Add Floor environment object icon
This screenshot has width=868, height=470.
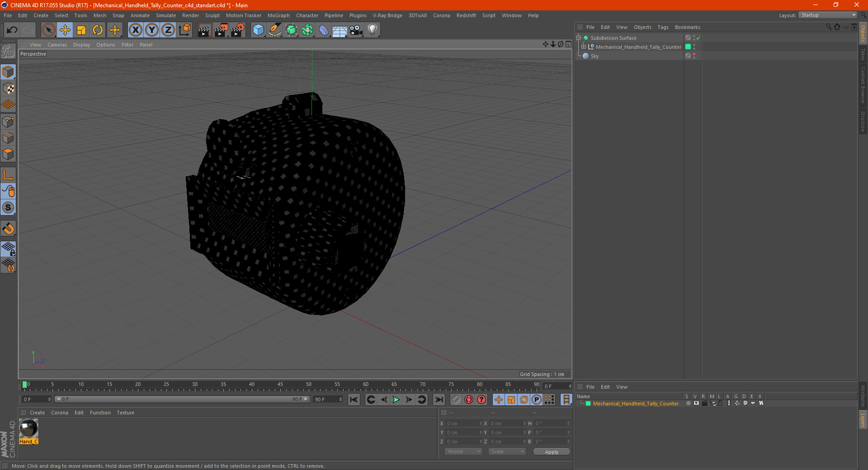(340, 30)
